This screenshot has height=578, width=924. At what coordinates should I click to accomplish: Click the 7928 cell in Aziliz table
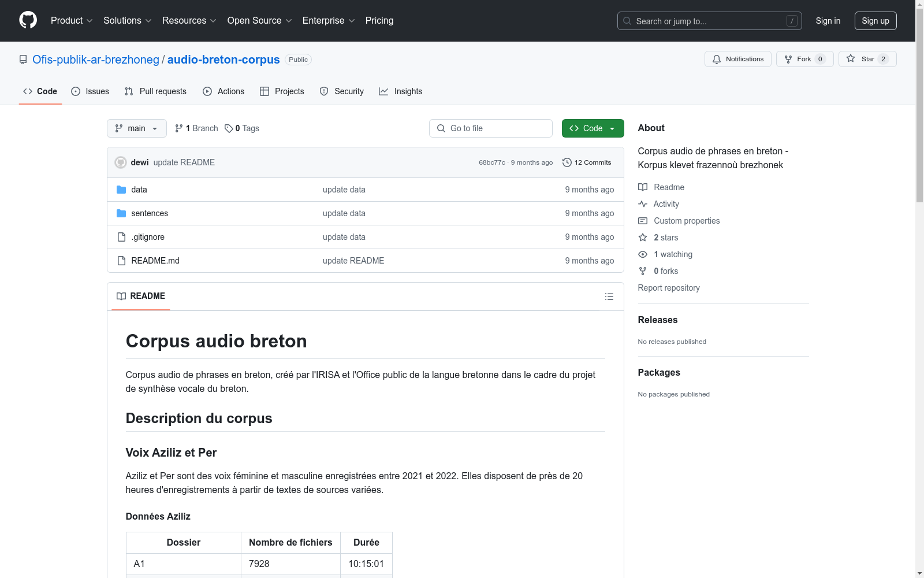291,564
